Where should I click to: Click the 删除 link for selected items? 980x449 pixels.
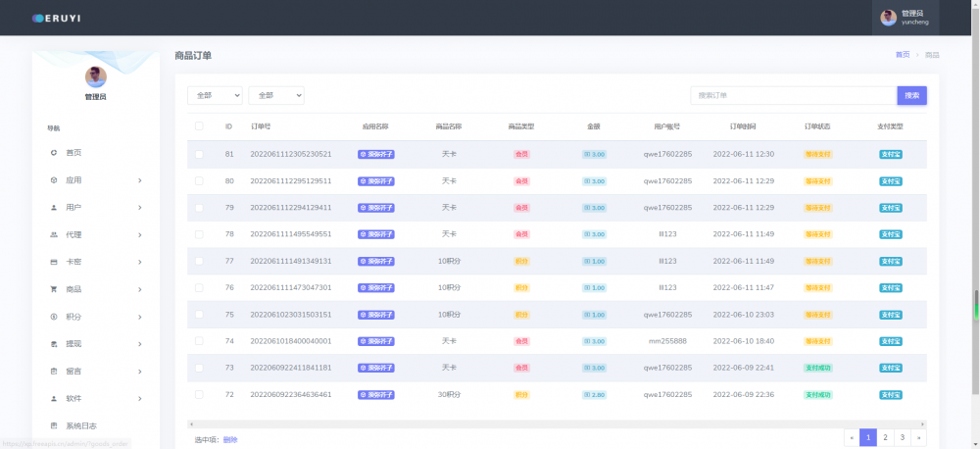pyautogui.click(x=230, y=440)
